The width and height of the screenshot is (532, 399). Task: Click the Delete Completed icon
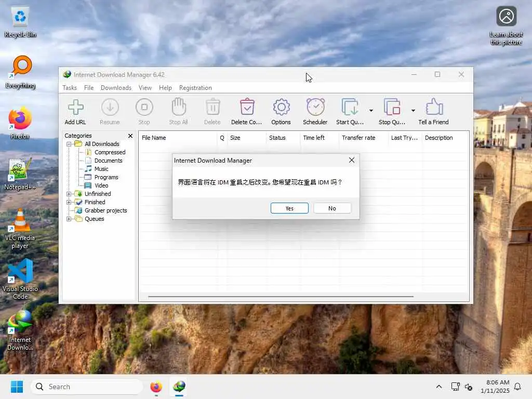click(x=247, y=107)
